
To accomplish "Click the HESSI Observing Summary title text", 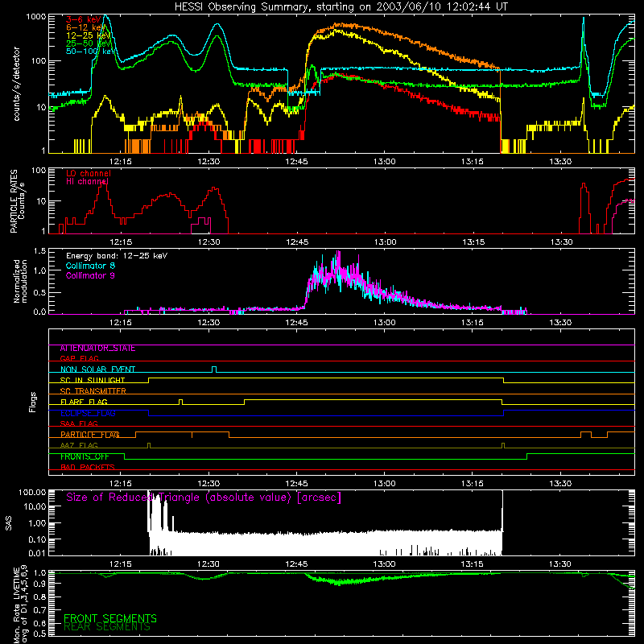I will coord(341,6).
